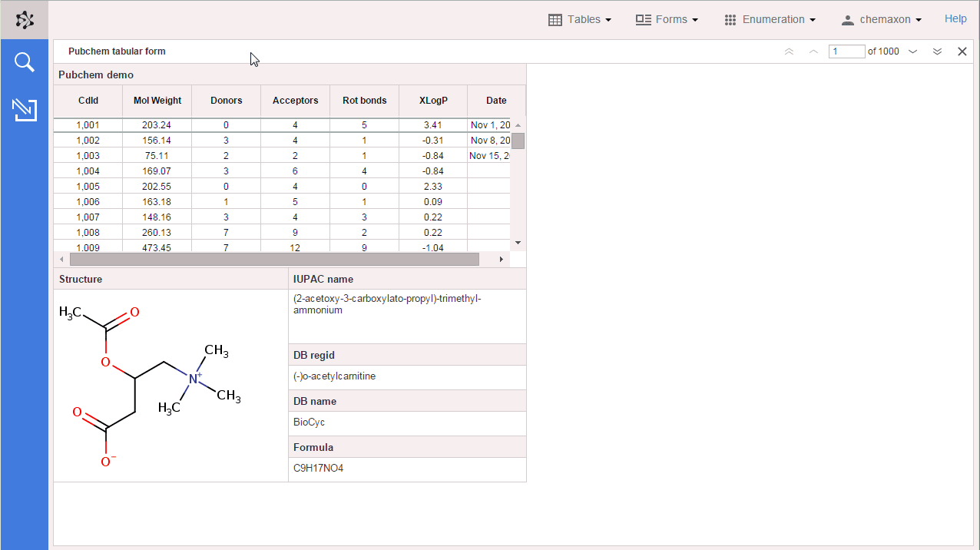Open the record navigation dropdown chevron

click(912, 51)
